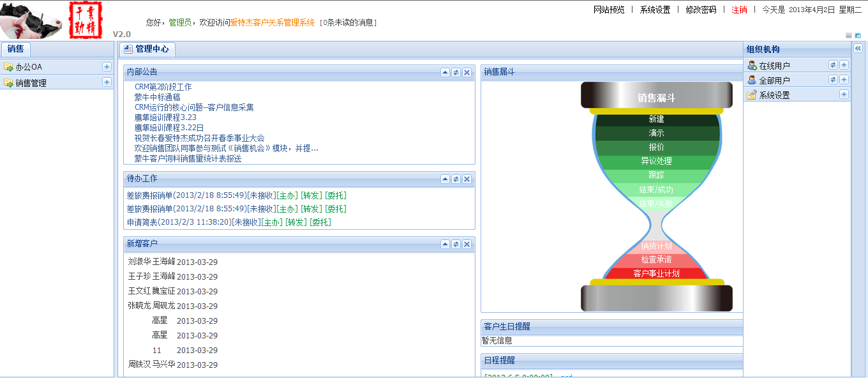Open the 蒙牛中标通稿 announcement
The width and height of the screenshot is (868, 378).
tap(157, 97)
